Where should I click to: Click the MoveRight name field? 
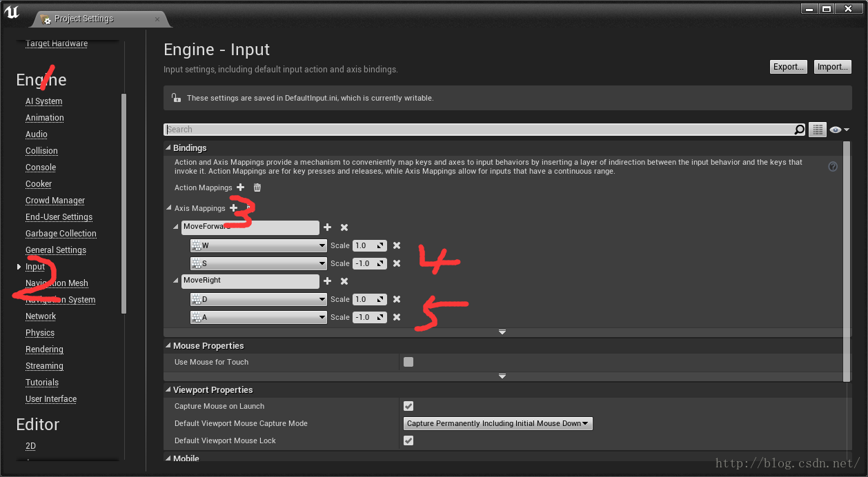250,281
